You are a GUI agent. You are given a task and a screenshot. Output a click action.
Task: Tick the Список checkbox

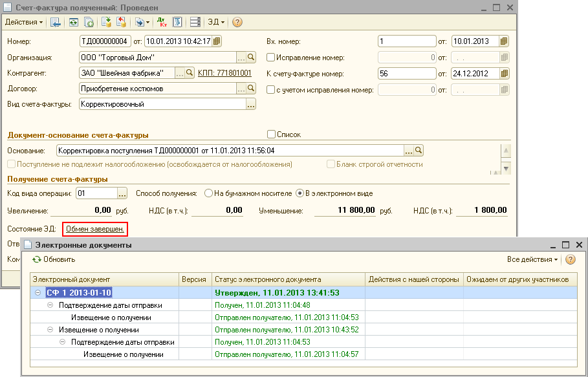pyautogui.click(x=271, y=135)
